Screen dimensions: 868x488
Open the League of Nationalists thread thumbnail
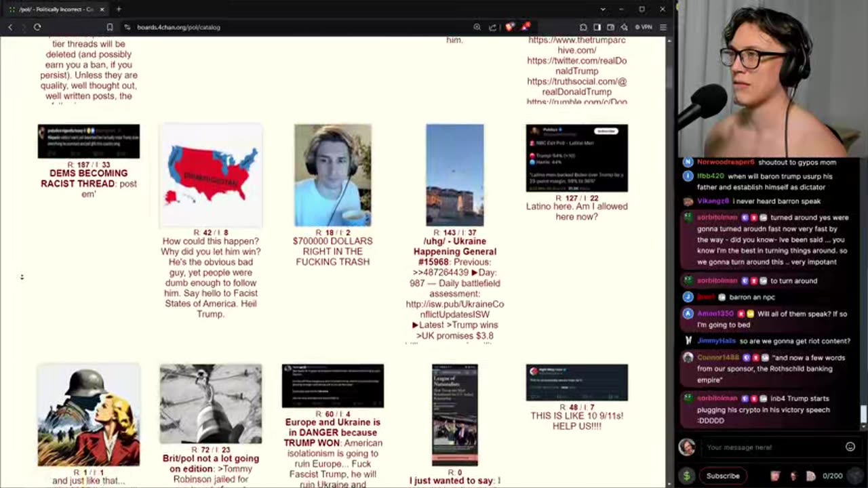[x=454, y=415]
